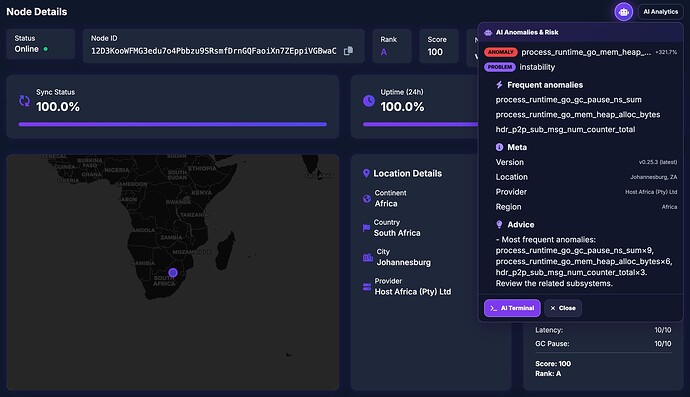The width and height of the screenshot is (690, 397).
Task: Click the City buildings icon
Action: 367,257
